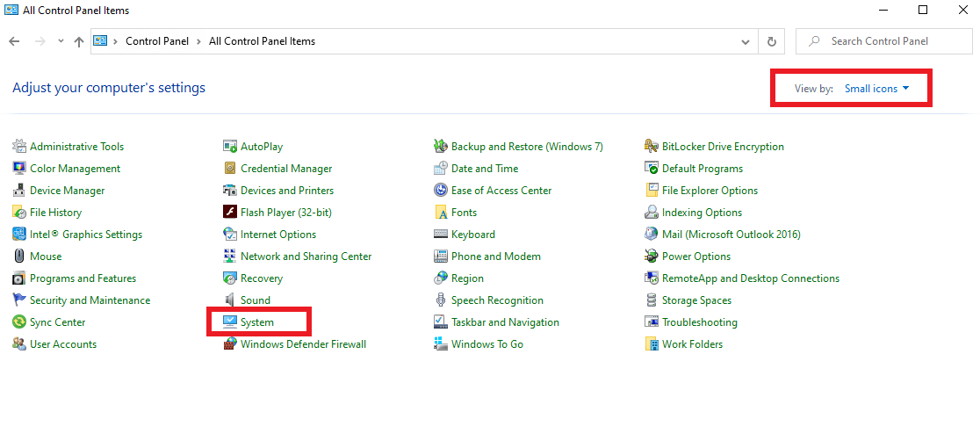
Task: Go back with the Back arrow
Action: (x=14, y=41)
